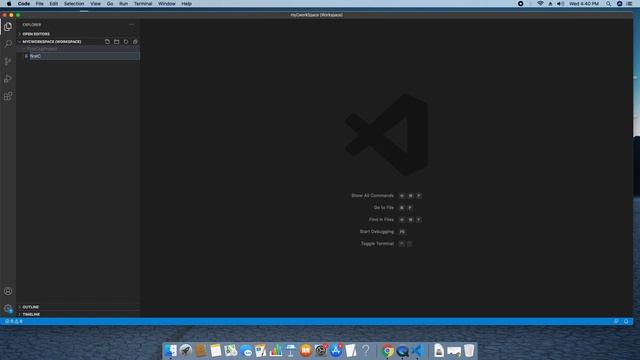Click the screen recording indicator in menu bar
This screenshot has width=640, height=360.
point(520,4)
